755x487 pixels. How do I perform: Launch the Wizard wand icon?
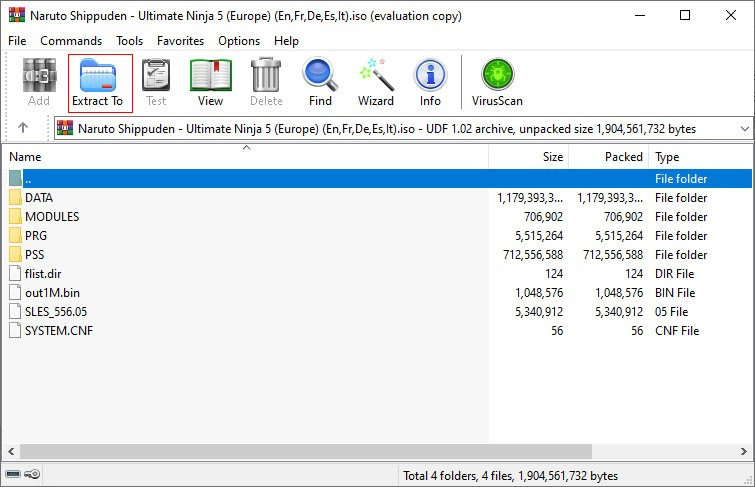[376, 75]
